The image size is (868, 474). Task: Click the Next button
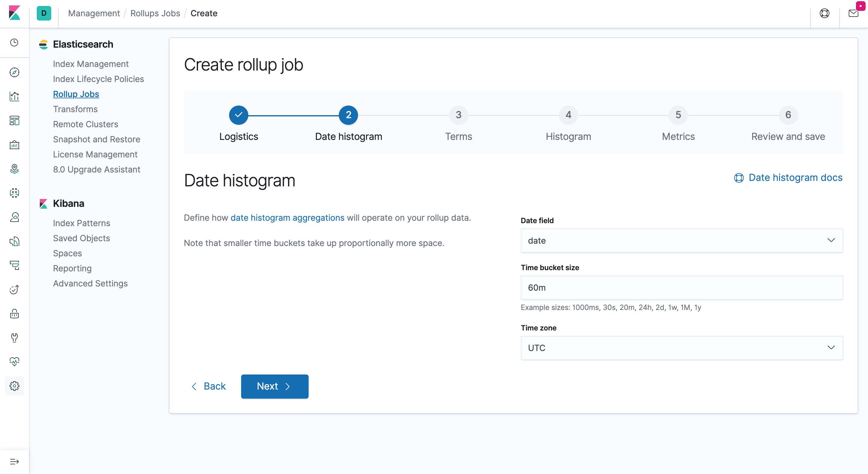[x=274, y=386]
